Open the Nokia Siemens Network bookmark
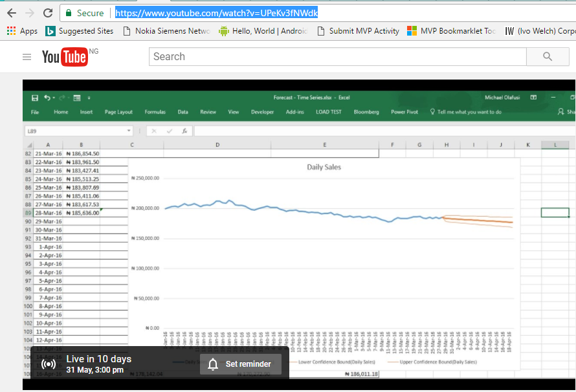This screenshot has width=576, height=392. tap(167, 31)
